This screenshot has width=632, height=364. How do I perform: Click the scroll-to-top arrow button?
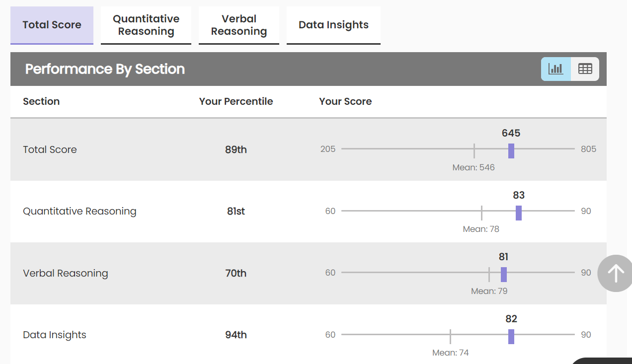[616, 273]
